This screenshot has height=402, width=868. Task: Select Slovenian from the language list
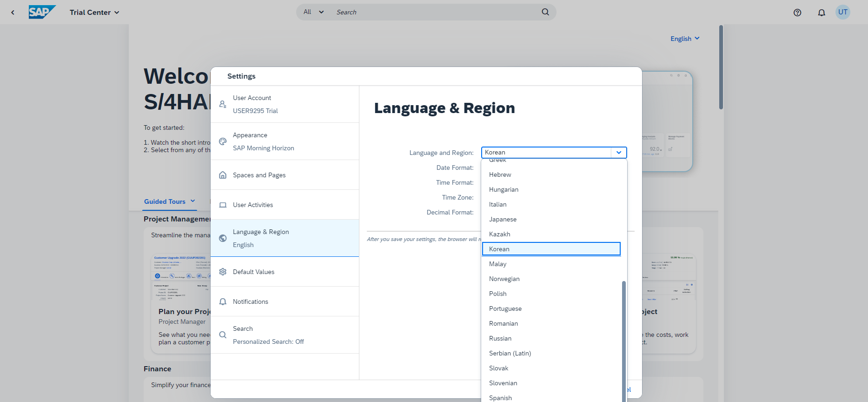[551, 383]
